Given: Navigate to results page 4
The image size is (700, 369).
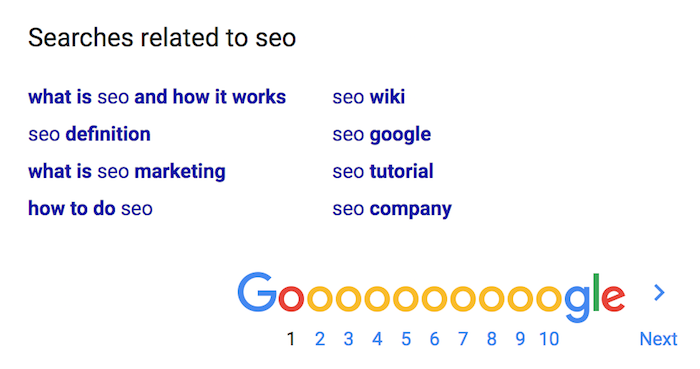Looking at the screenshot, I should [377, 339].
